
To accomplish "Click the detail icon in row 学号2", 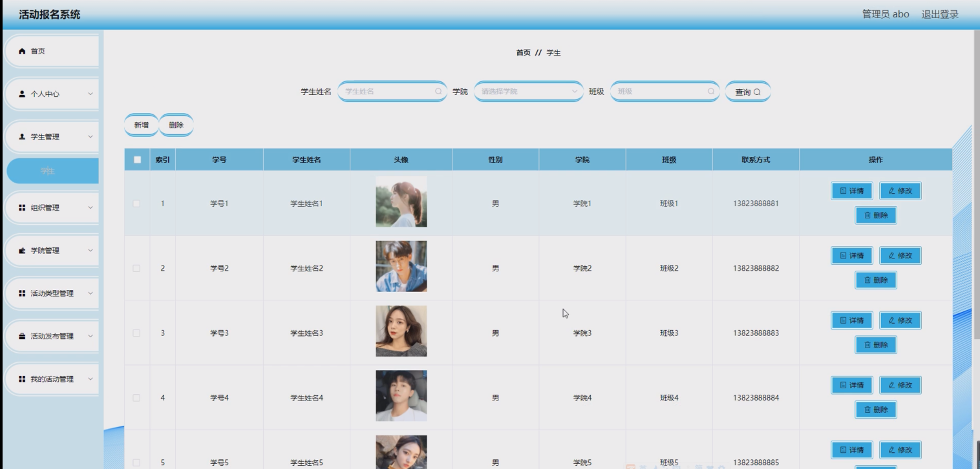I will tap(843, 256).
